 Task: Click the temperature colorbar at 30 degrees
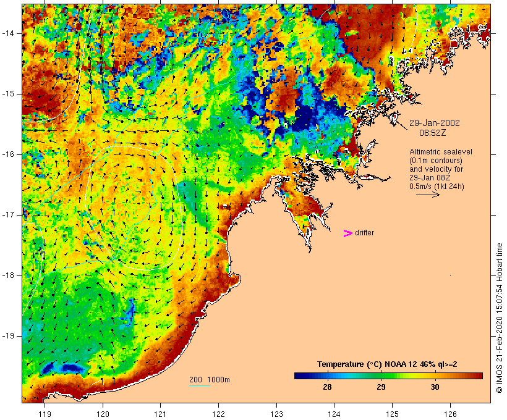pos(435,376)
